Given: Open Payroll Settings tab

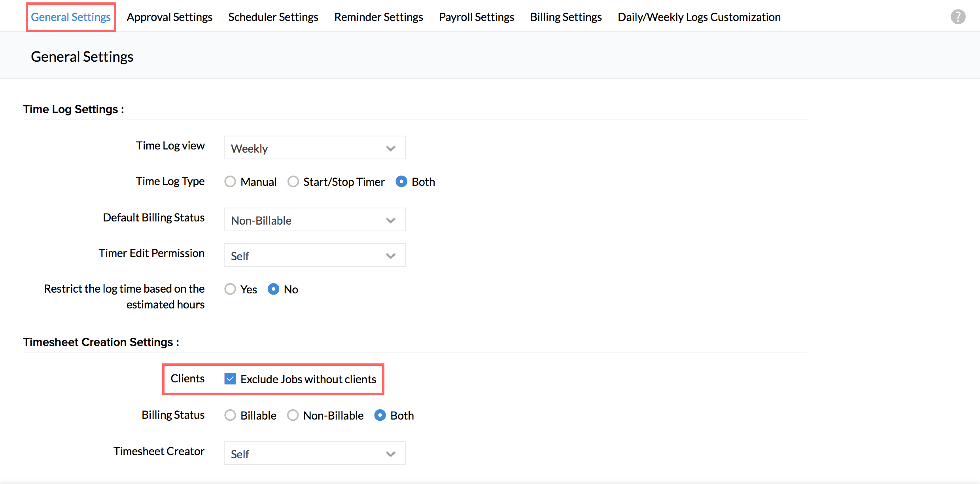Looking at the screenshot, I should 476,17.
